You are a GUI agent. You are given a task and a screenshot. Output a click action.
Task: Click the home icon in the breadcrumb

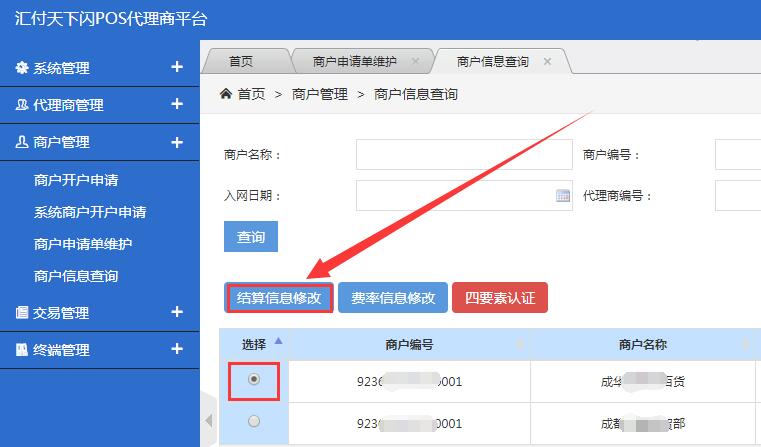[x=225, y=93]
